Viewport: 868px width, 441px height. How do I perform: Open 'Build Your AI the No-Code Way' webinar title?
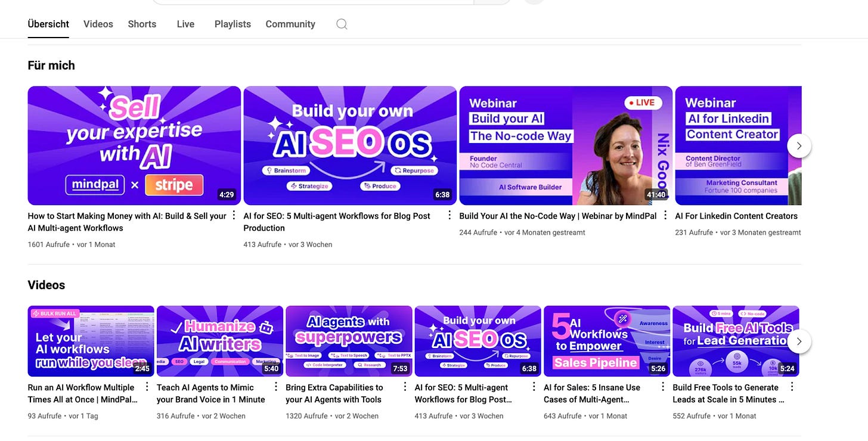pos(558,216)
